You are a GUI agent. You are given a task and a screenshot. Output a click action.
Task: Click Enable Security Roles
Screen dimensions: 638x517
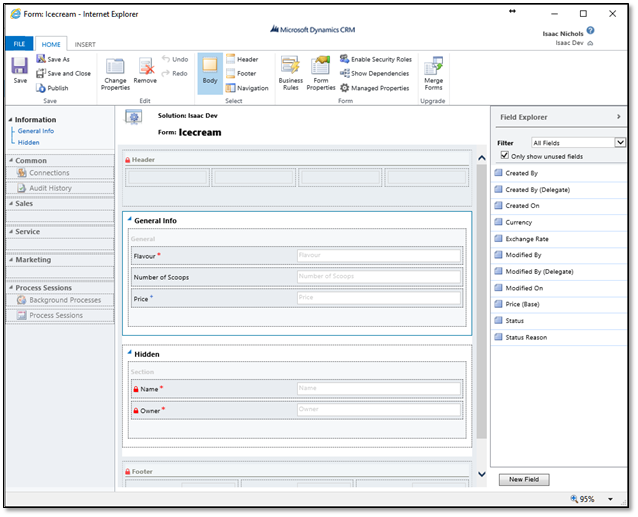click(x=376, y=60)
